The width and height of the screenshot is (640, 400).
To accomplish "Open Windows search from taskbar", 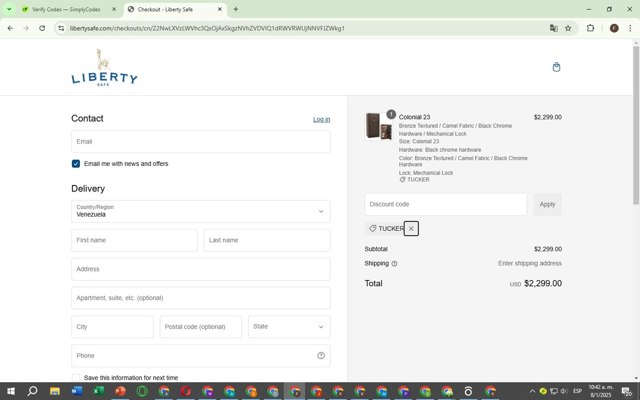I will (x=32, y=391).
